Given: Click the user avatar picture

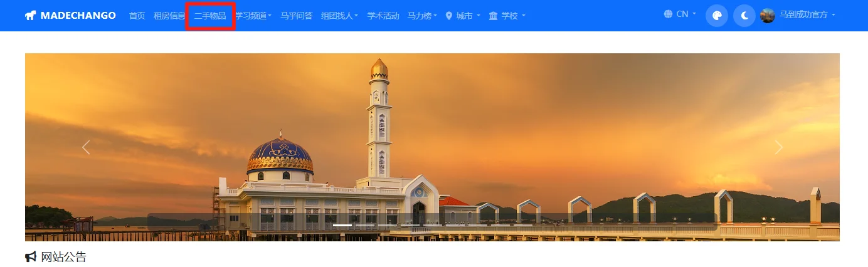Looking at the screenshot, I should 768,16.
